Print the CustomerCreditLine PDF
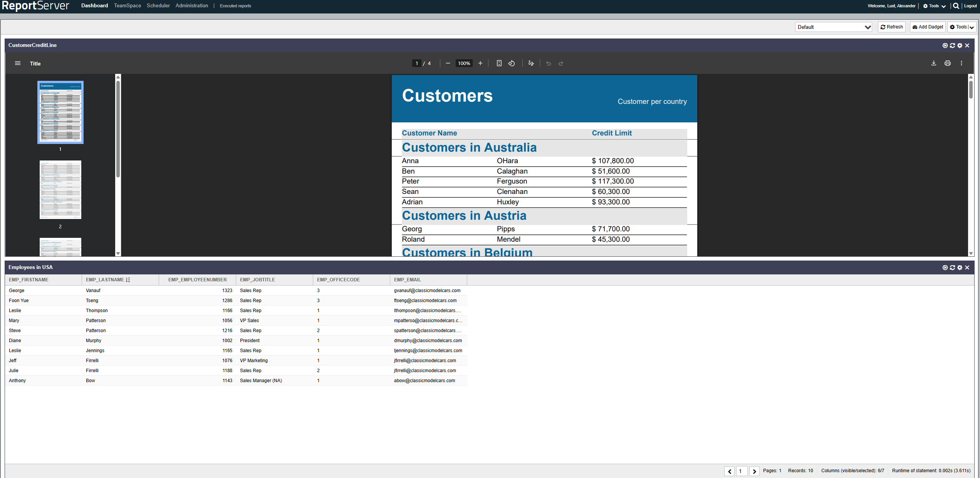The width and height of the screenshot is (980, 478). point(948,64)
